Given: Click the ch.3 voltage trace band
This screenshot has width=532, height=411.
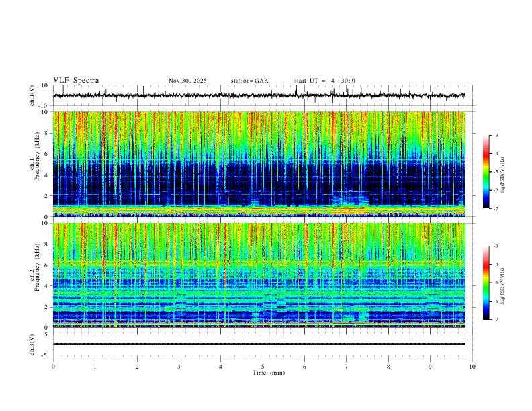Looking at the screenshot, I should coord(259,344).
